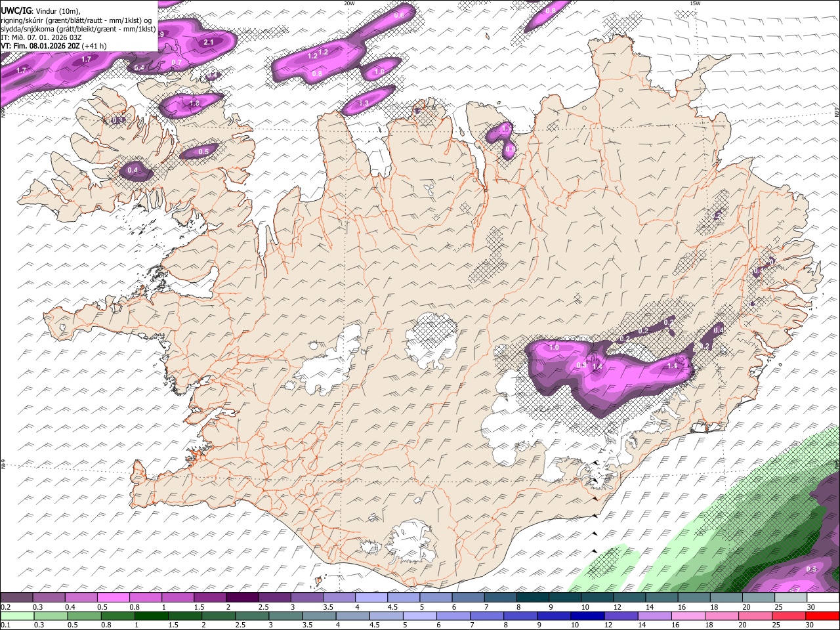840x630 pixels.
Task: Click the '0.2' label in the upper legend row
Action: click(x=6, y=607)
